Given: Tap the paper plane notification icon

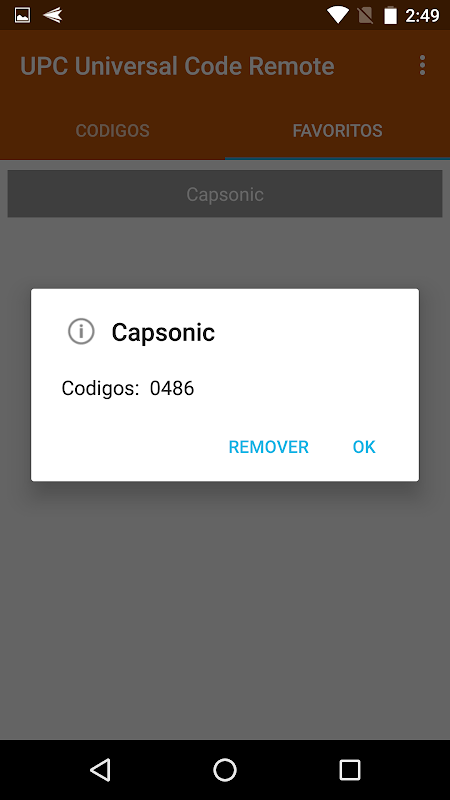Looking at the screenshot, I should tap(53, 15).
